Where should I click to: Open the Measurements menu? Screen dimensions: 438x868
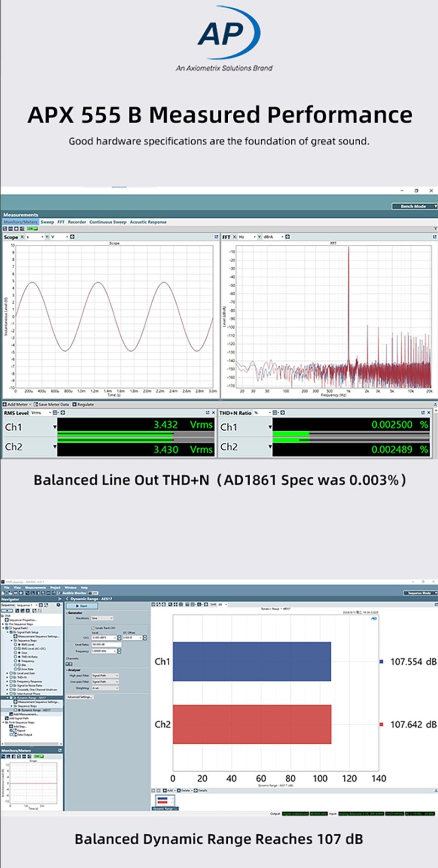tap(35, 588)
